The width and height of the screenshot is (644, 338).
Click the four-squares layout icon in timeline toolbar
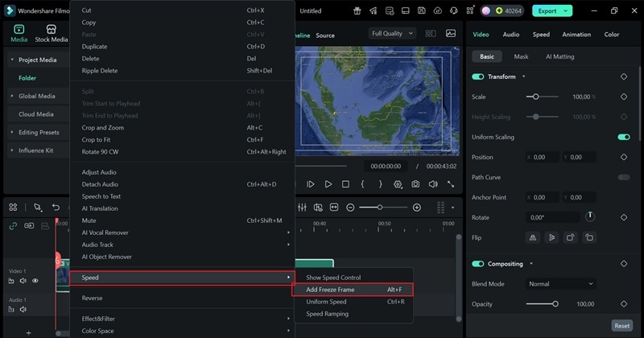[x=13, y=207]
